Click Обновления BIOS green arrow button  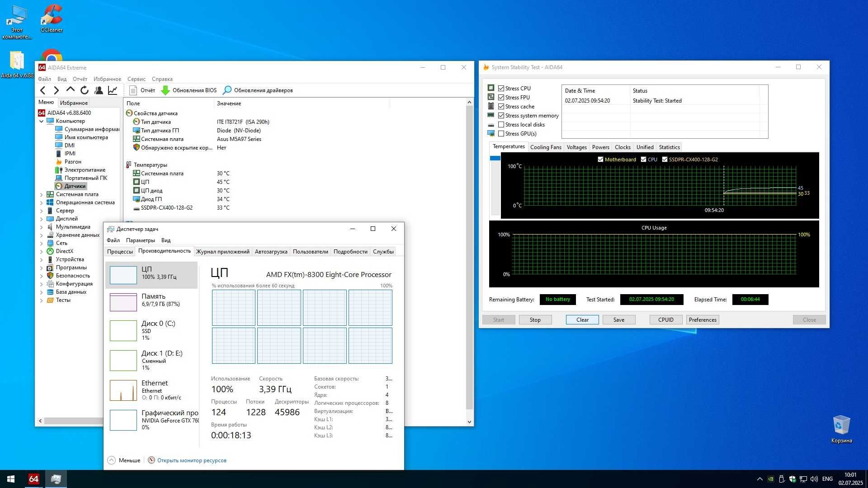189,90
